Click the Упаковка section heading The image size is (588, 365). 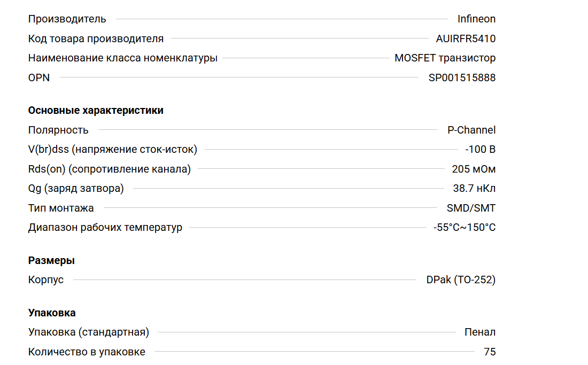(52, 313)
